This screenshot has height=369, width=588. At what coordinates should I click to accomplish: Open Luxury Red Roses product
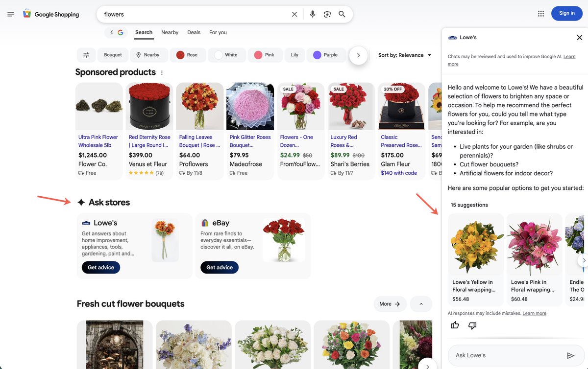point(344,141)
